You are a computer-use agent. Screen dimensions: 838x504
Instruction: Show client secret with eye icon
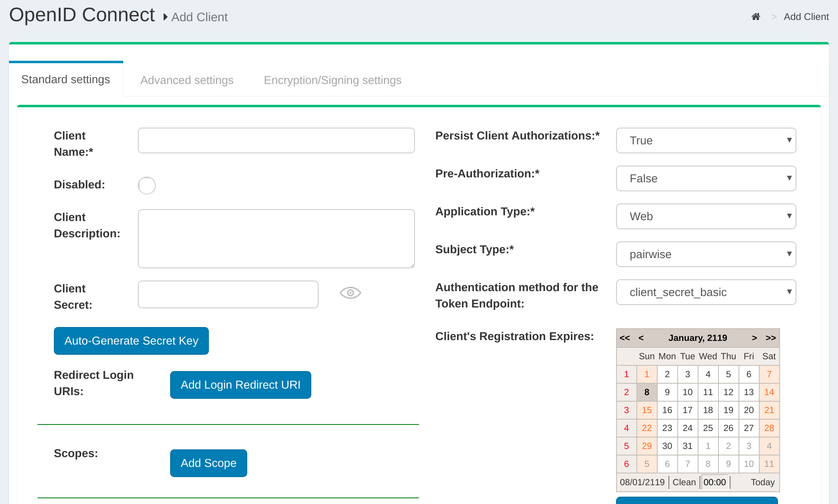click(350, 293)
